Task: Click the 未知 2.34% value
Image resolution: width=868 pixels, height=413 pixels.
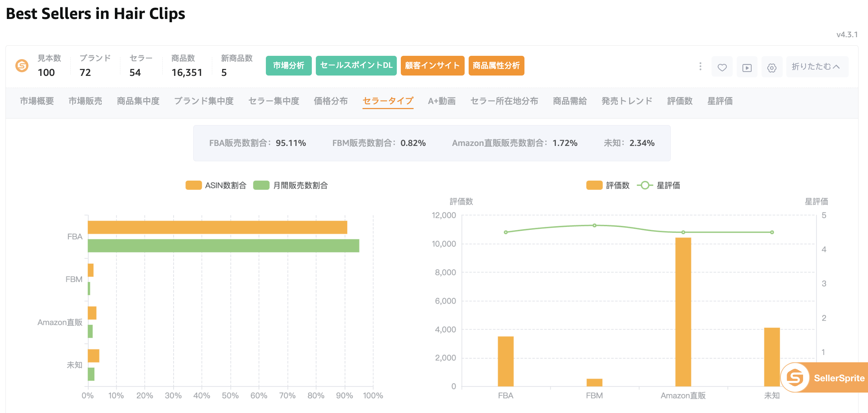Action: 642,143
